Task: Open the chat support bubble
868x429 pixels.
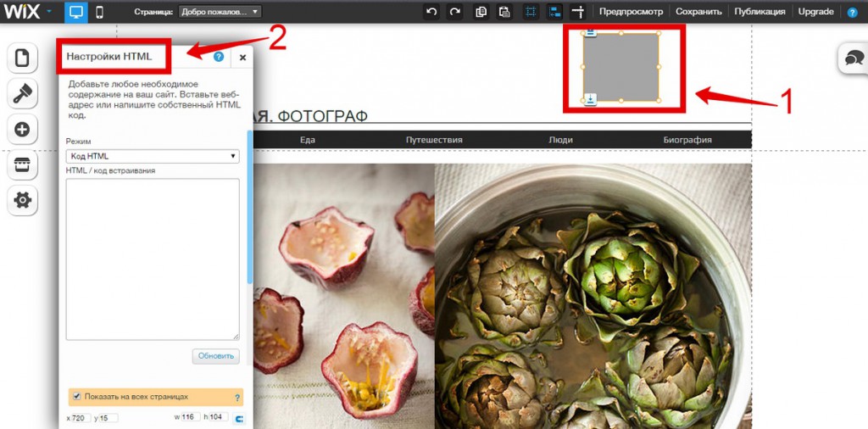Action: tap(854, 58)
